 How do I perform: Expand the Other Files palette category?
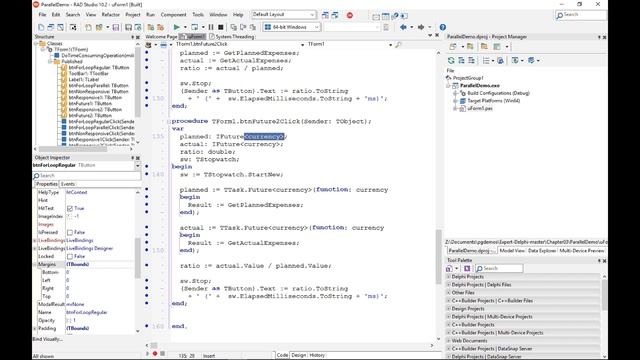[449, 293]
